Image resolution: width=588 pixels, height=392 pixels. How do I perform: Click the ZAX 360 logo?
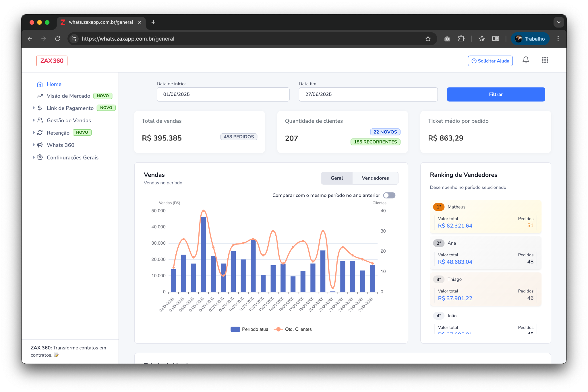pos(52,61)
